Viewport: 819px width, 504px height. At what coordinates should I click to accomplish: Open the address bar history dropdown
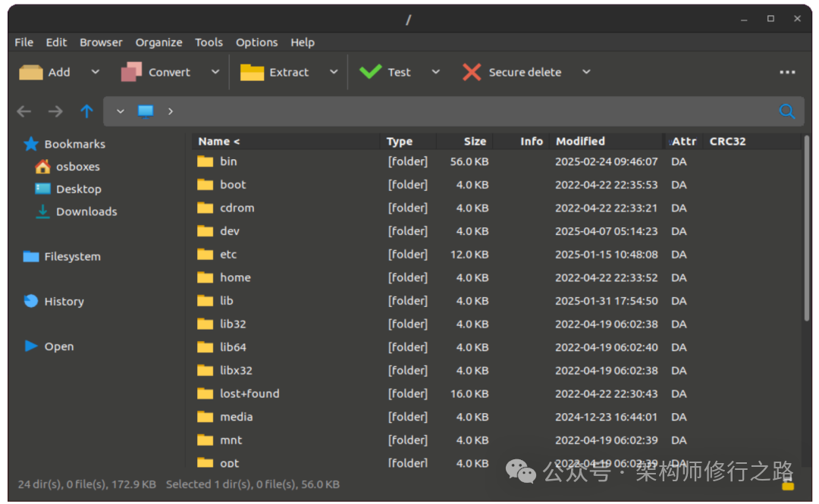point(120,111)
